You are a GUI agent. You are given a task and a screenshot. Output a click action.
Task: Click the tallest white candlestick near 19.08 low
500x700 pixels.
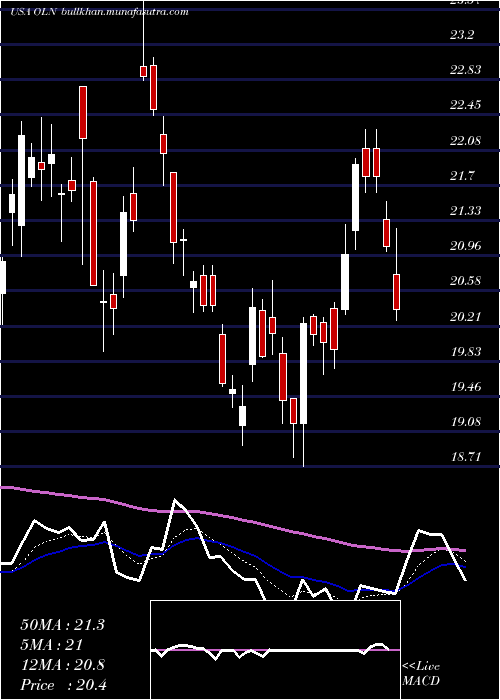pos(304,373)
